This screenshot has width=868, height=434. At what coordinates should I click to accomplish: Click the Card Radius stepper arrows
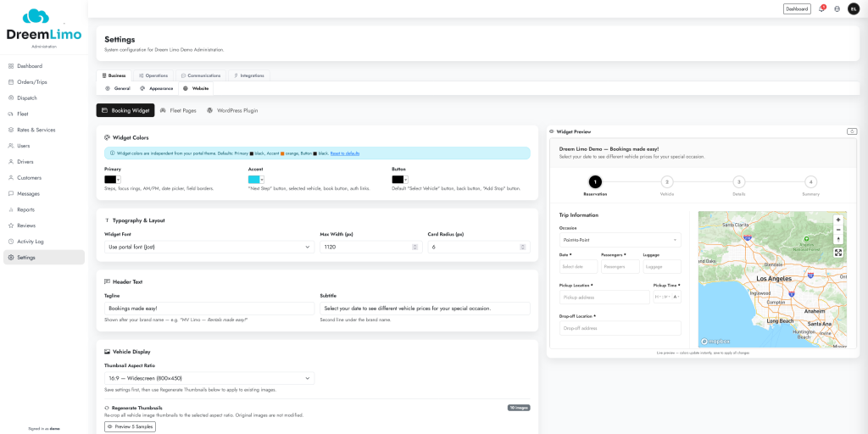point(522,247)
